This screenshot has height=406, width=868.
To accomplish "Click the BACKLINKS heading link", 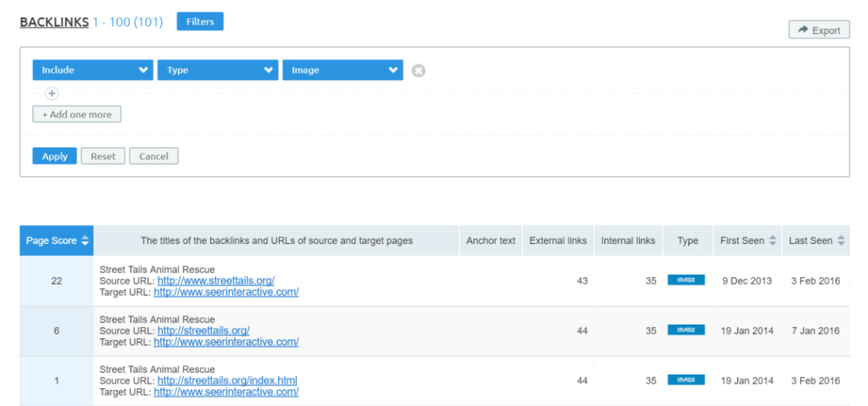I will click(x=54, y=22).
